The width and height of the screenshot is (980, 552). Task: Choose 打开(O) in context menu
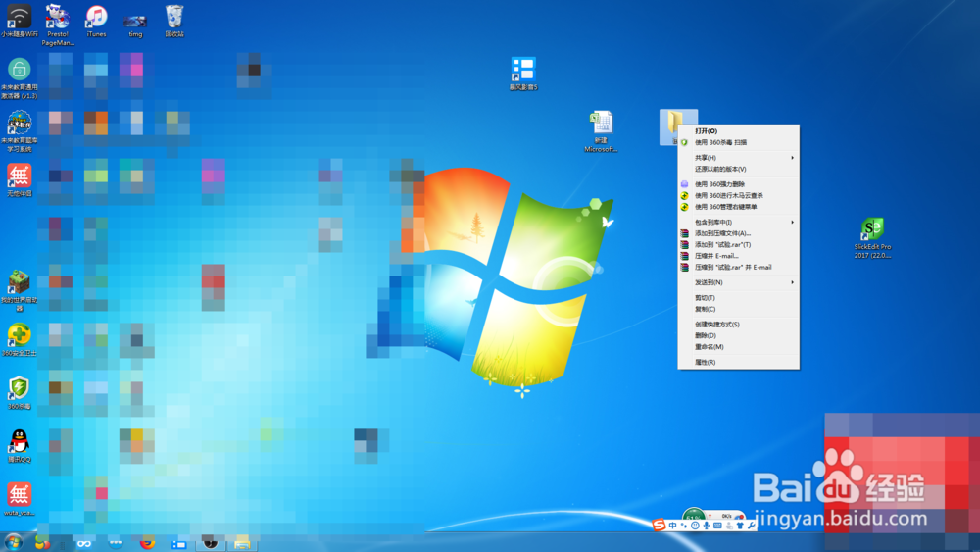point(739,131)
